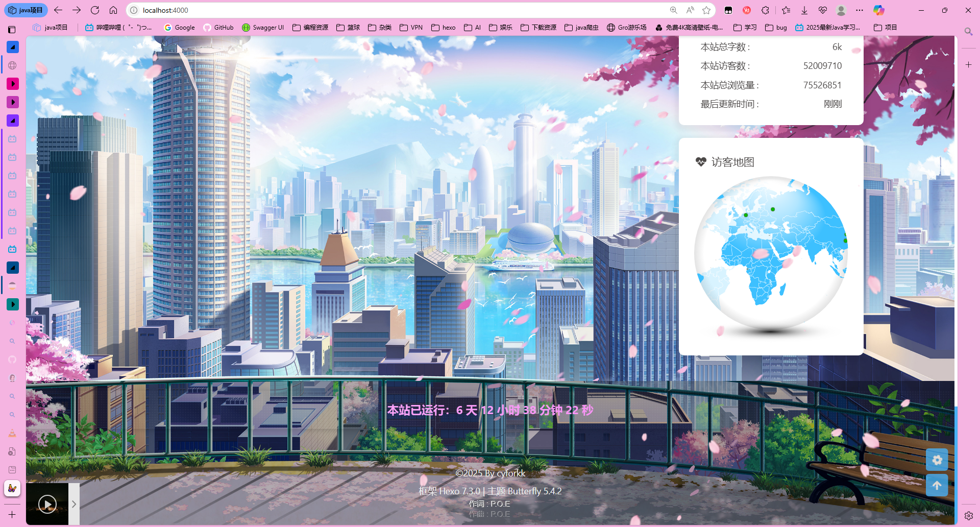Play music in the bottom player
Viewport: 980px width, 527px height.
click(x=47, y=505)
